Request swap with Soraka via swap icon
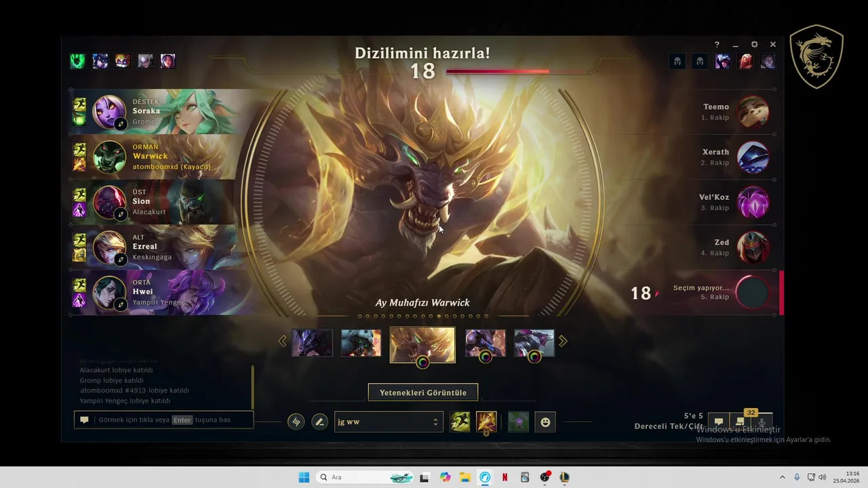This screenshot has width=868, height=488. 121,124
